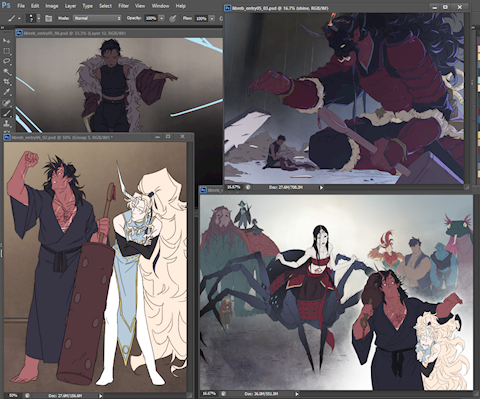The height and width of the screenshot is (399, 480).
Task: Open the Layer menu
Action: pos(70,6)
